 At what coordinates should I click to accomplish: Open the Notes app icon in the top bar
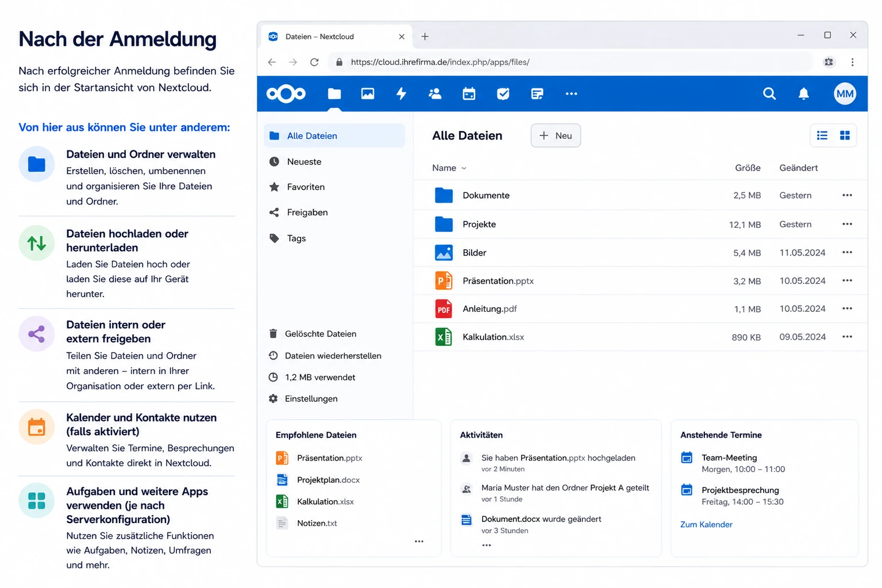pos(537,94)
